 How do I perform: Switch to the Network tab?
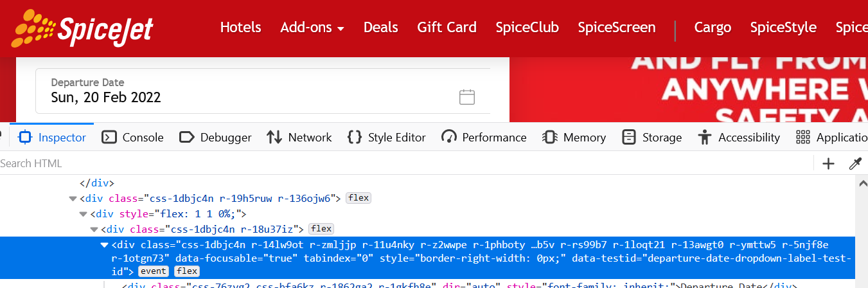click(x=299, y=137)
